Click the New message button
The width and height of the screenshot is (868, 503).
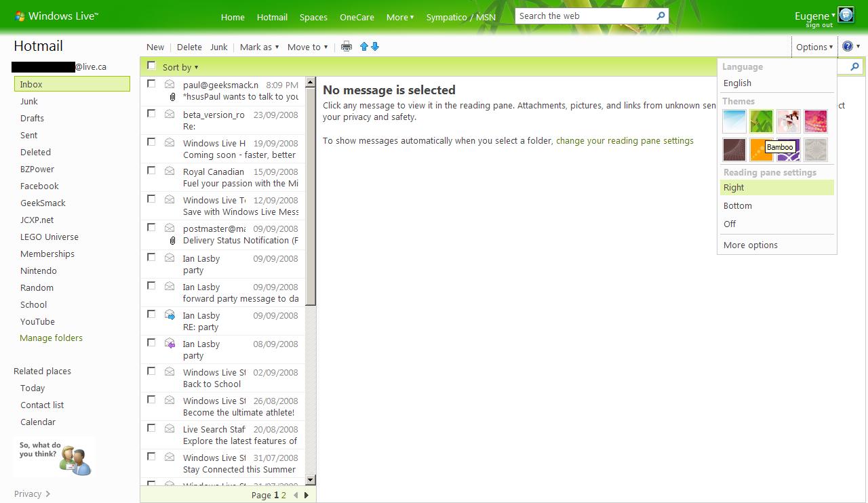[155, 47]
